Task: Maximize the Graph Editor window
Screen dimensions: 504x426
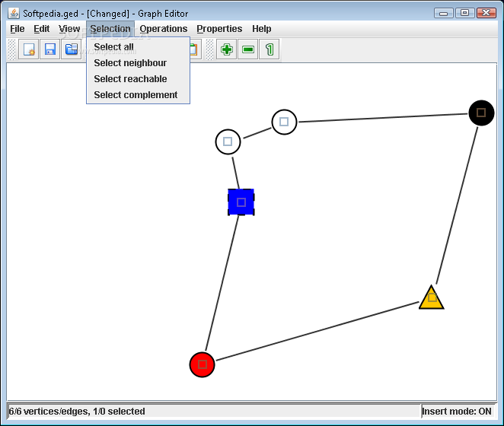Action: (x=464, y=13)
